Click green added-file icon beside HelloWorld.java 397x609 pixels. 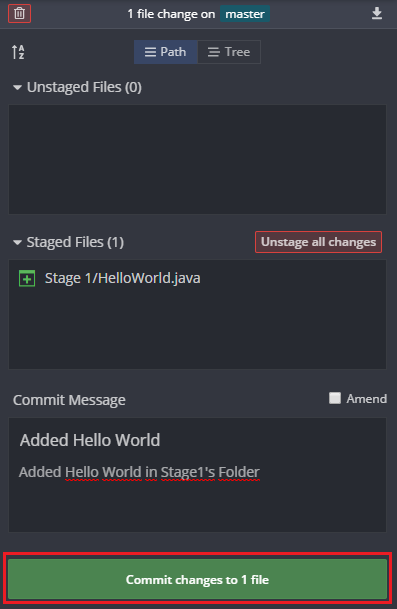tap(27, 278)
